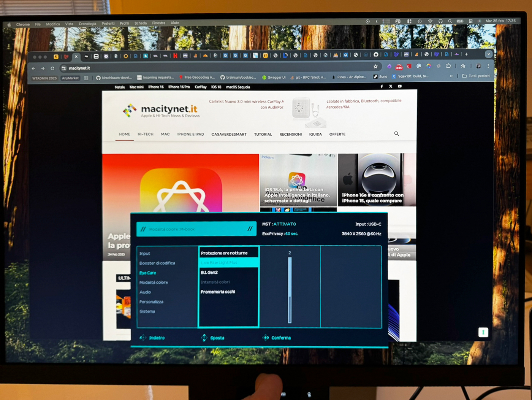The height and width of the screenshot is (400, 532).
Task: Open the Wi-Fi status menu
Action: [430, 21]
